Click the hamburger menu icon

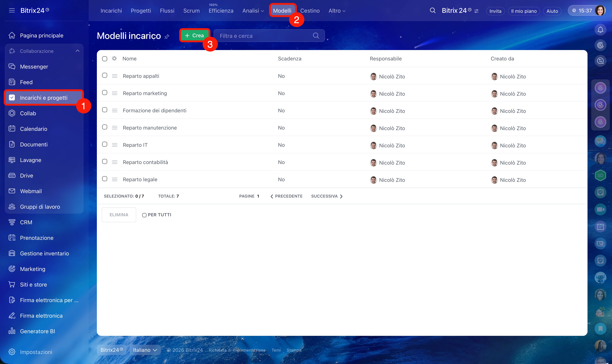[x=12, y=10]
